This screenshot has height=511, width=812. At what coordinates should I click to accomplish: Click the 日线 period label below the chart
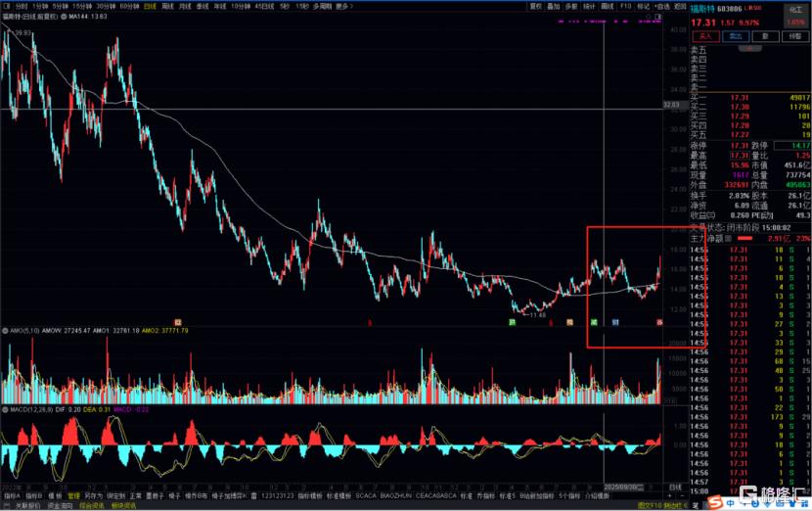675,488
